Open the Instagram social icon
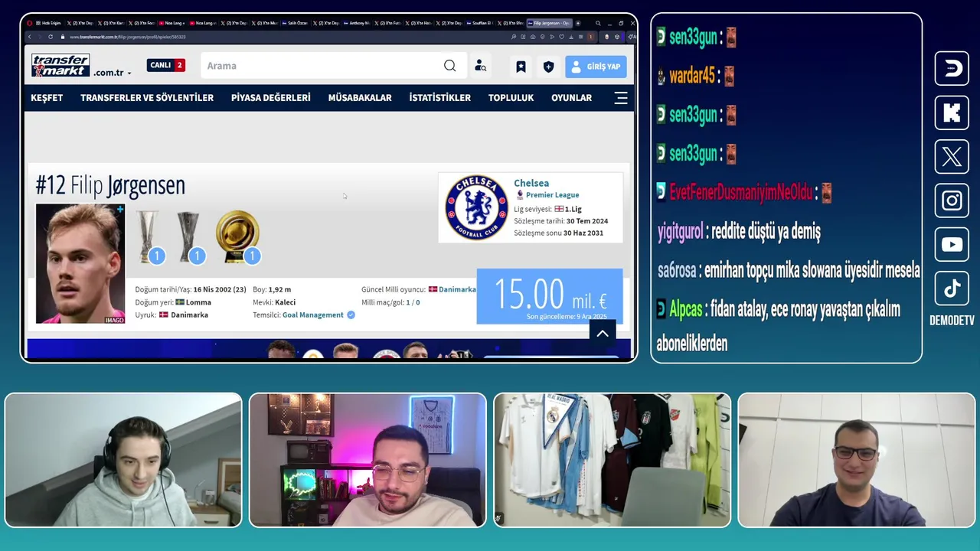980x551 pixels. pos(952,201)
